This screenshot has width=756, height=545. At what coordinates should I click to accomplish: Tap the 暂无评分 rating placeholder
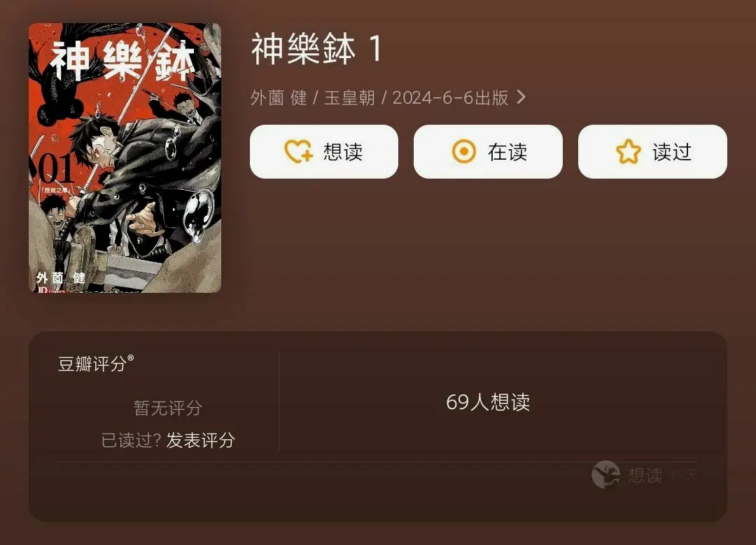[x=168, y=408]
